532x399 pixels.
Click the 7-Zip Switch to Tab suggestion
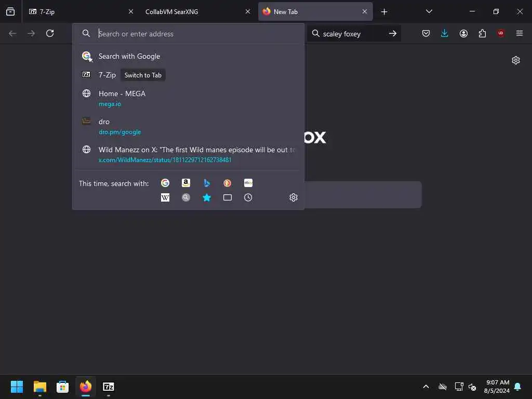click(x=188, y=75)
